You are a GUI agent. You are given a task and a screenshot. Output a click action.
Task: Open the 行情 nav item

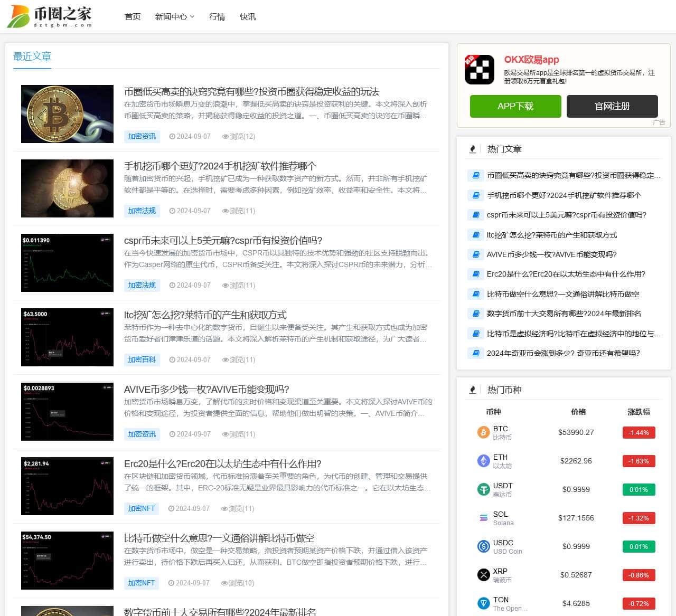tap(217, 17)
